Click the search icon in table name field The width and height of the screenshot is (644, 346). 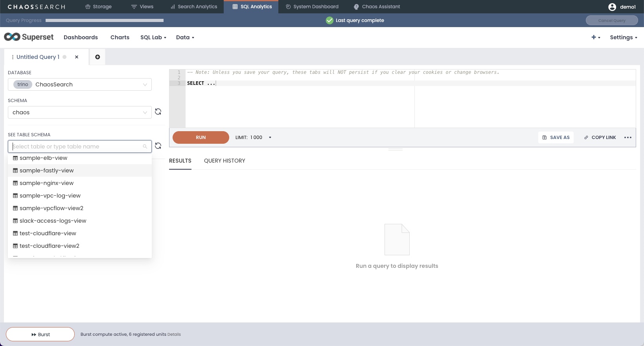tap(145, 146)
